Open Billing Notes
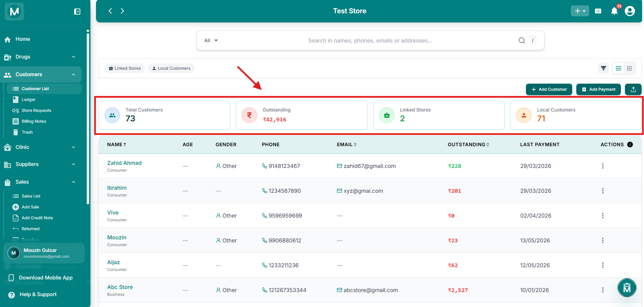The width and height of the screenshot is (644, 307). point(44,121)
